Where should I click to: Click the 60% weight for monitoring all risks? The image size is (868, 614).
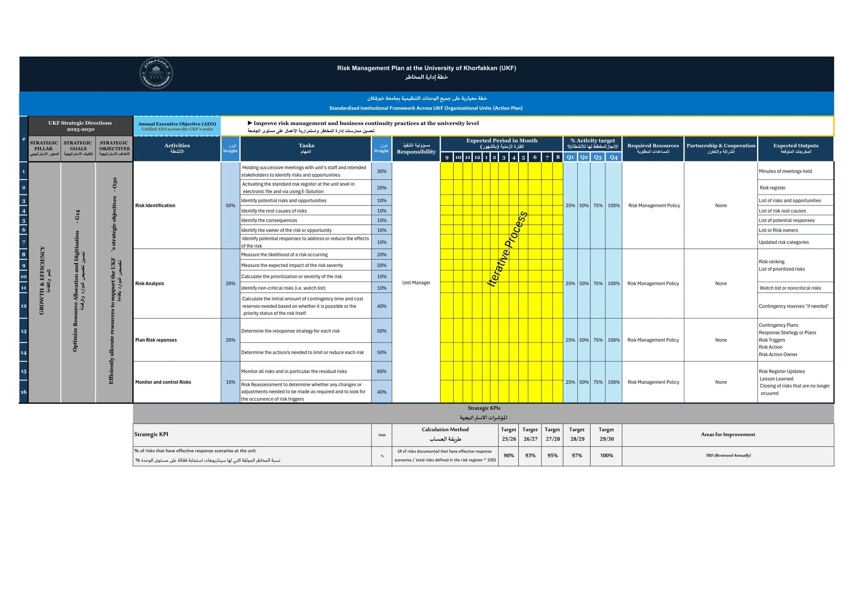pos(382,371)
